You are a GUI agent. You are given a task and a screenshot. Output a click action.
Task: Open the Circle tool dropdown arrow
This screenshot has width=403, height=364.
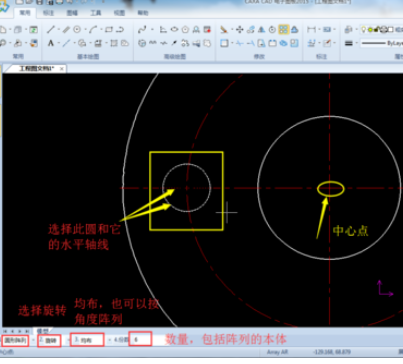(85, 29)
